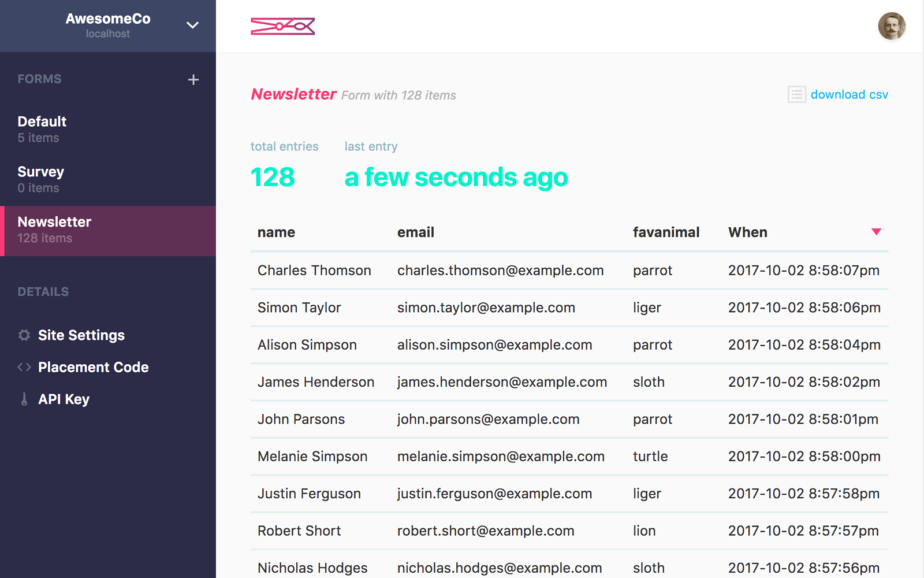This screenshot has width=924, height=578.
Task: Click james.henderson@example.com email
Action: tap(502, 382)
